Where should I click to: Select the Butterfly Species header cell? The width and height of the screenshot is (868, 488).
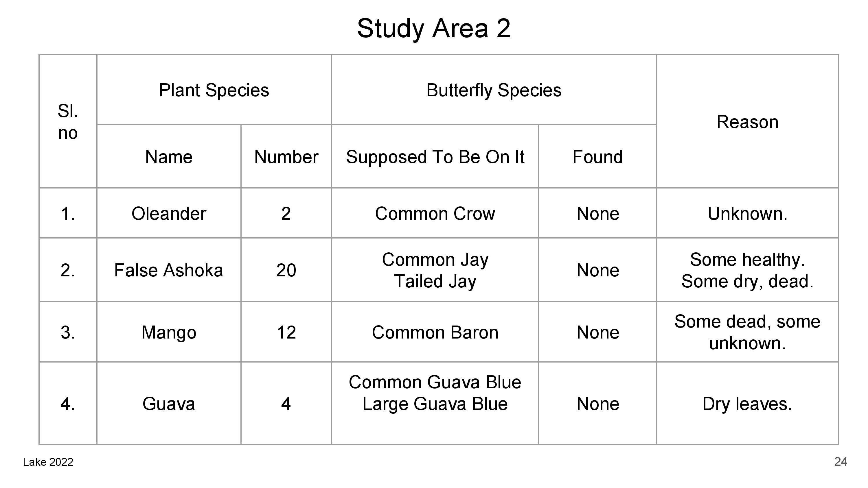[494, 90]
